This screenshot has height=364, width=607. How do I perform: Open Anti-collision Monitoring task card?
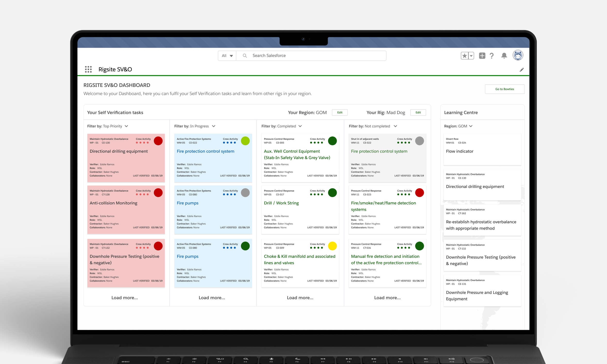tap(126, 210)
